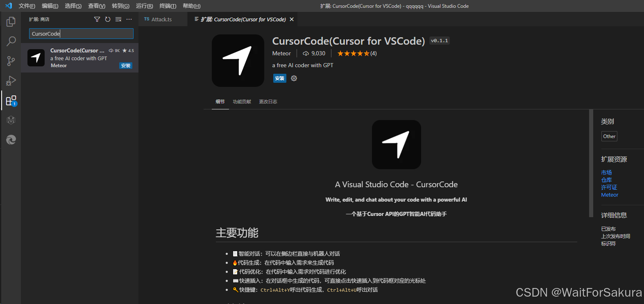Click the CursorCode(Cursor for VSCode) title
Image resolution: width=644 pixels, height=304 pixels.
pos(349,41)
